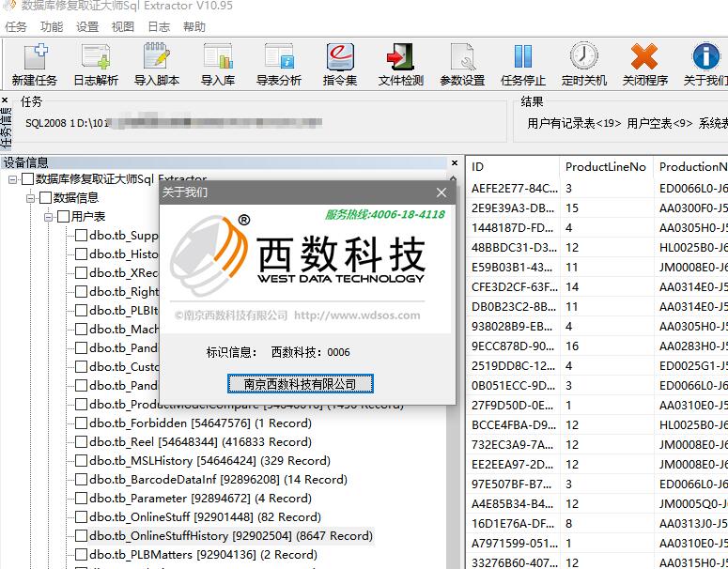728x569 pixels.
Task: Launch the 导表分析 table analysis tool
Action: [x=279, y=64]
